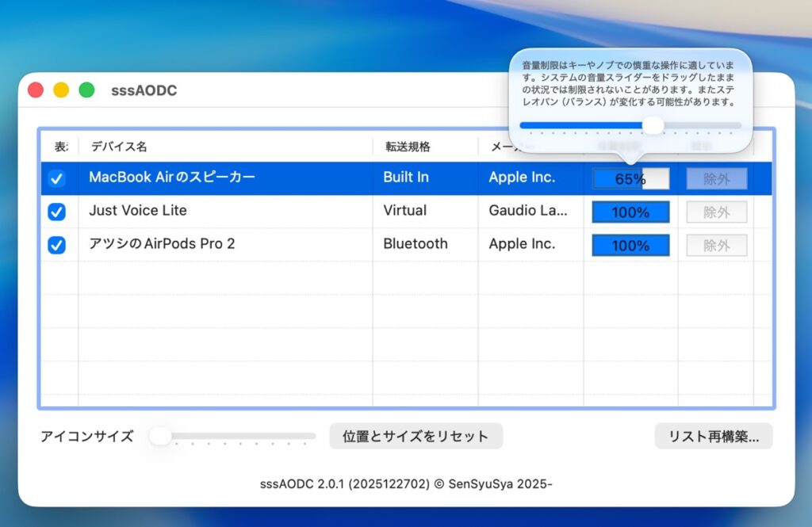
Task: Click the 位置とサイズをリセット button
Action: click(416, 436)
